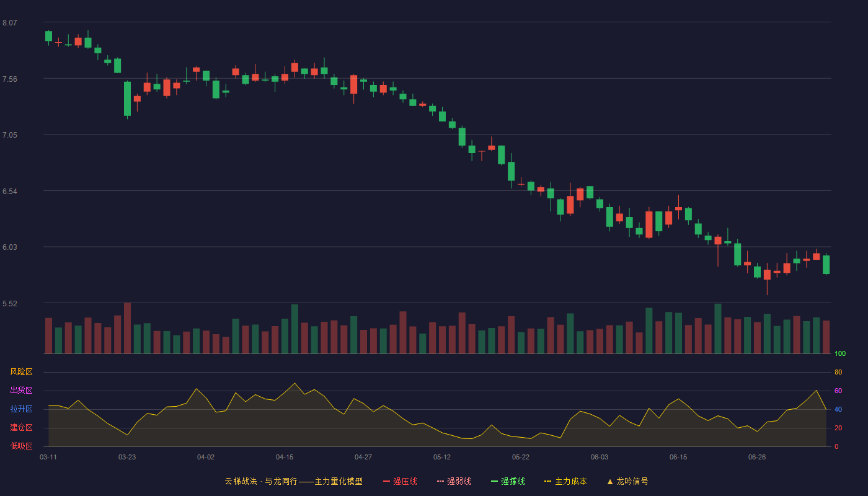Viewport: 868px width, 496px height.
Task: Click the 04-15 date axis label
Action: pyautogui.click(x=285, y=457)
